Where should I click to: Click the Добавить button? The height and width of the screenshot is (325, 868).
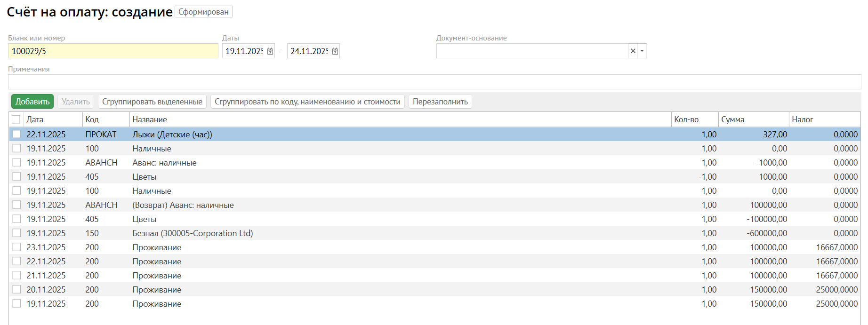pos(32,102)
